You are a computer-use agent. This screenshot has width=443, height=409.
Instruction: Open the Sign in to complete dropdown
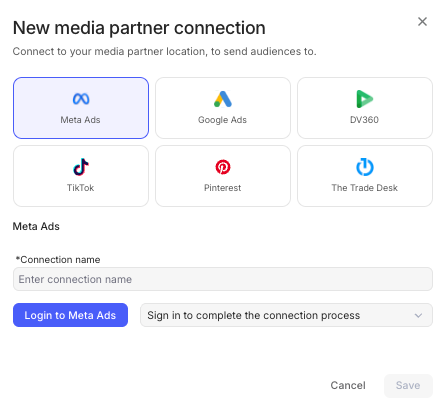[286, 315]
